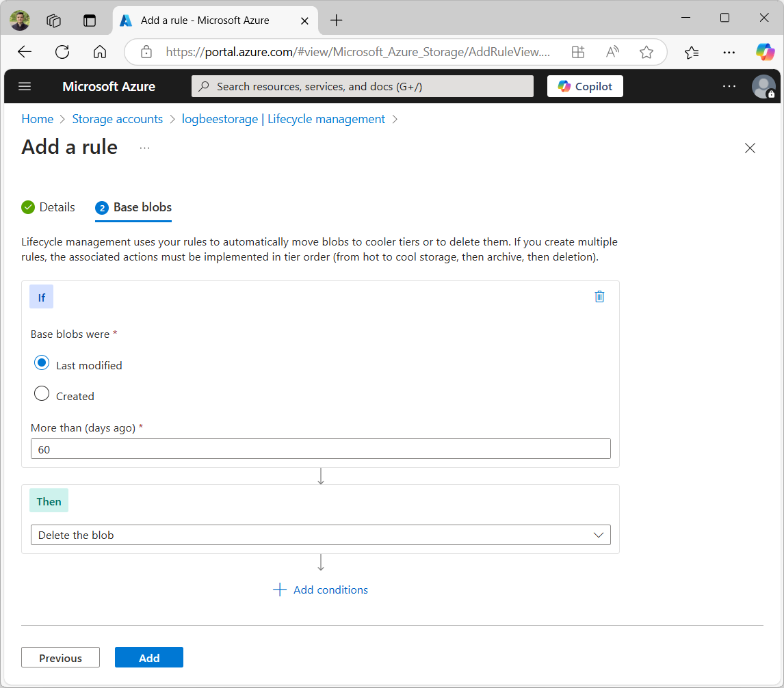The height and width of the screenshot is (688, 784).
Task: Click the delete rule trash icon
Action: (x=599, y=297)
